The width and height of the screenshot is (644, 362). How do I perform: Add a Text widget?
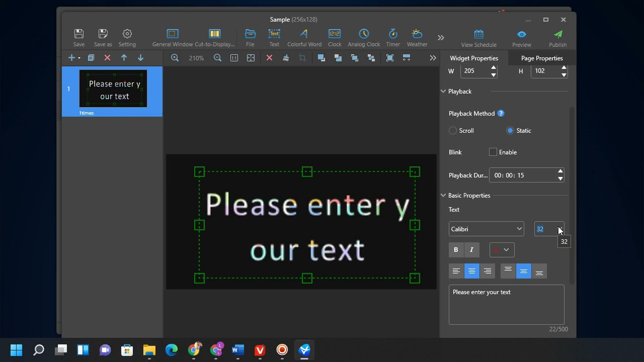[x=274, y=38]
